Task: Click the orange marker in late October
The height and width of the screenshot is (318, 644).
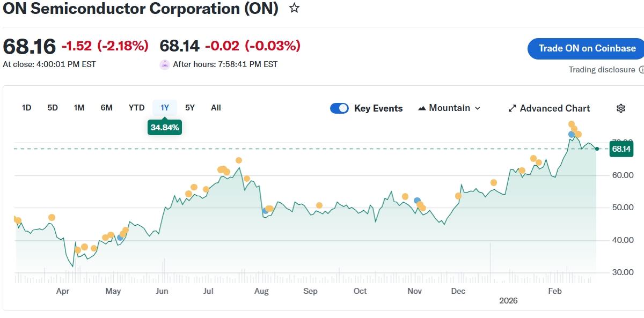Action: point(405,196)
